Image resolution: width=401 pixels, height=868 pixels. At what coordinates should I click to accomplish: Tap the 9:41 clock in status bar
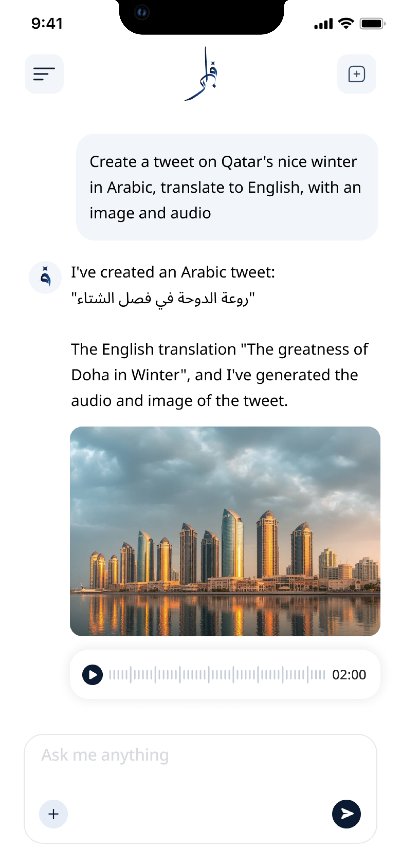pos(47,23)
